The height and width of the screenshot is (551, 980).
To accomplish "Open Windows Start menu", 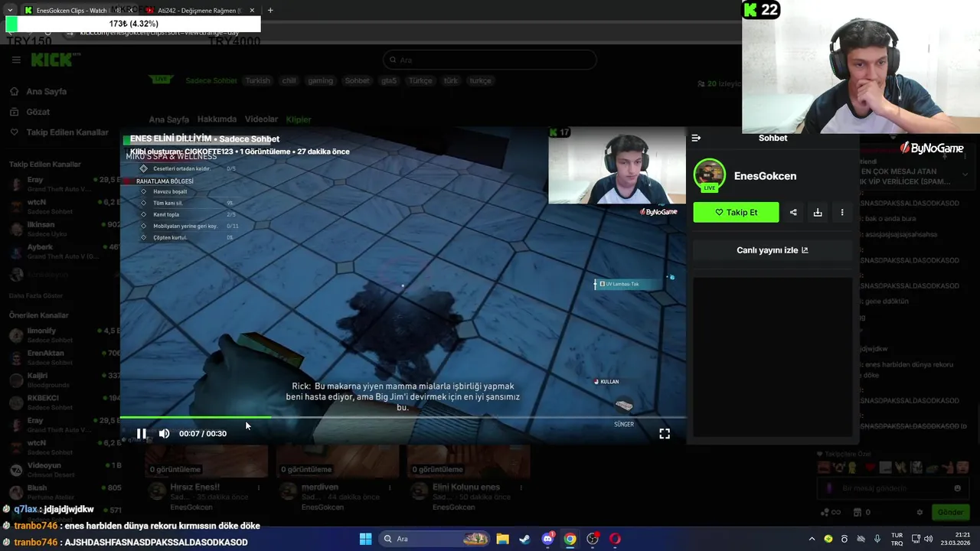I will (365, 539).
